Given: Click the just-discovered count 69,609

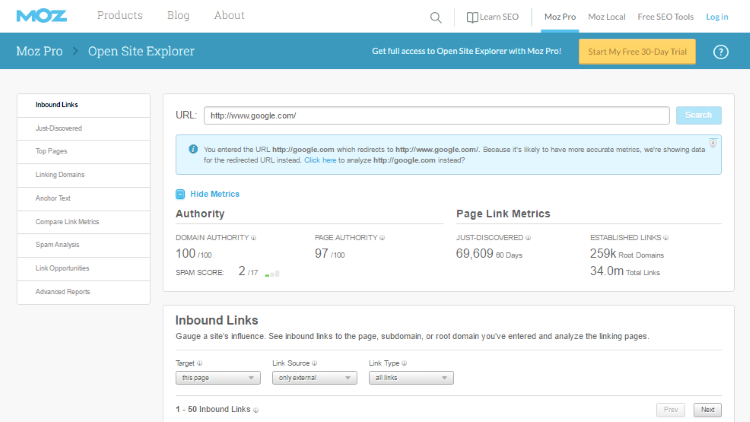Looking at the screenshot, I should [474, 254].
